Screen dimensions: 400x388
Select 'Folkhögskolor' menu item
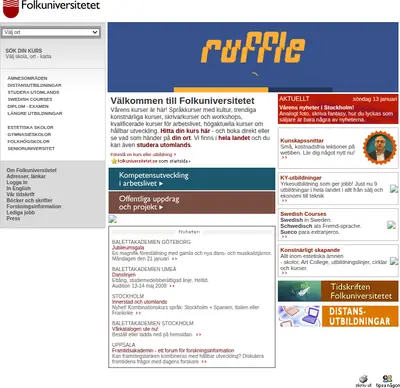point(28,141)
